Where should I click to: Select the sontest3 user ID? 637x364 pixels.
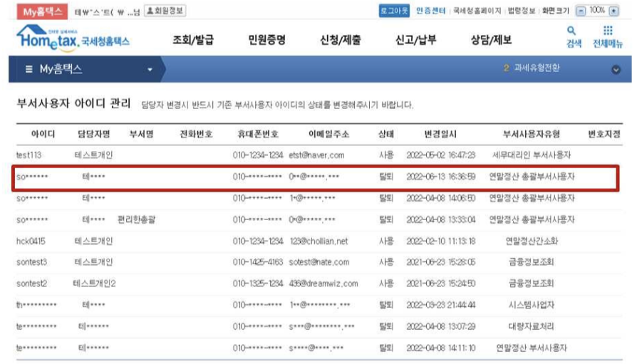(31, 262)
